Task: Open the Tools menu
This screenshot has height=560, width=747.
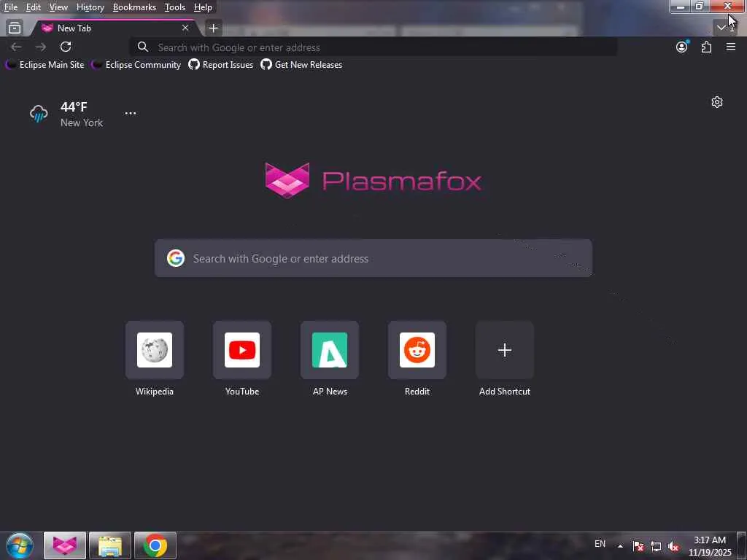Action: pyautogui.click(x=175, y=7)
